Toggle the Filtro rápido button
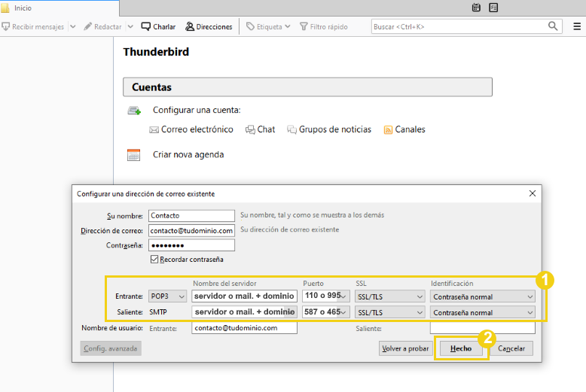 pos(324,27)
